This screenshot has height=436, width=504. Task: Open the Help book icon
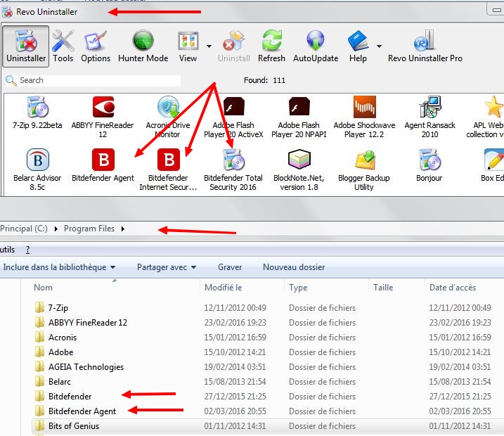(358, 46)
